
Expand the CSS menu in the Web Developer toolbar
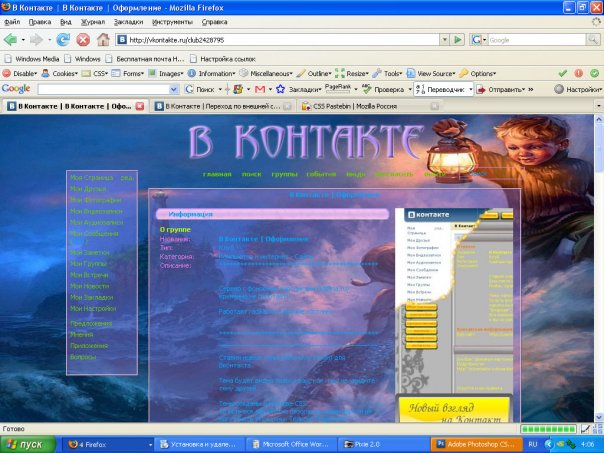pos(95,73)
